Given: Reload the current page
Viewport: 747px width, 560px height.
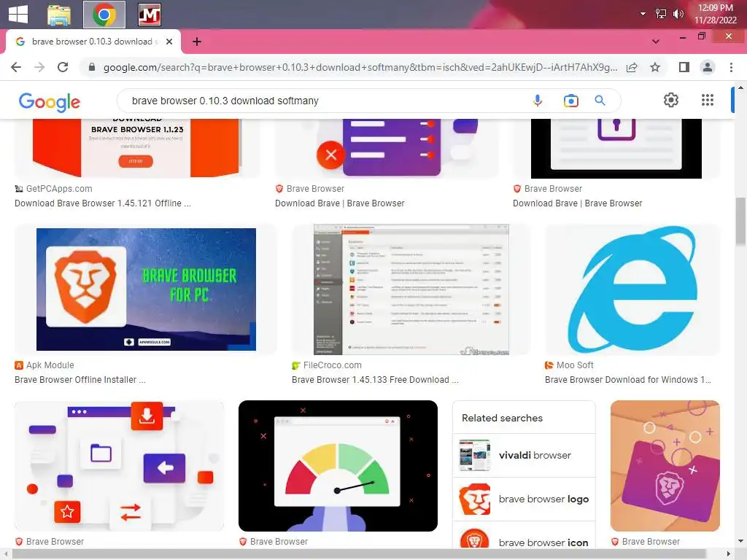Looking at the screenshot, I should [63, 67].
